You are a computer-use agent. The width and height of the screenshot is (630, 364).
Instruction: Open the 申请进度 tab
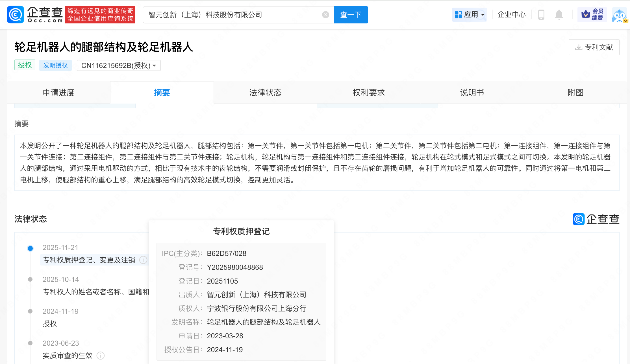[x=58, y=93]
